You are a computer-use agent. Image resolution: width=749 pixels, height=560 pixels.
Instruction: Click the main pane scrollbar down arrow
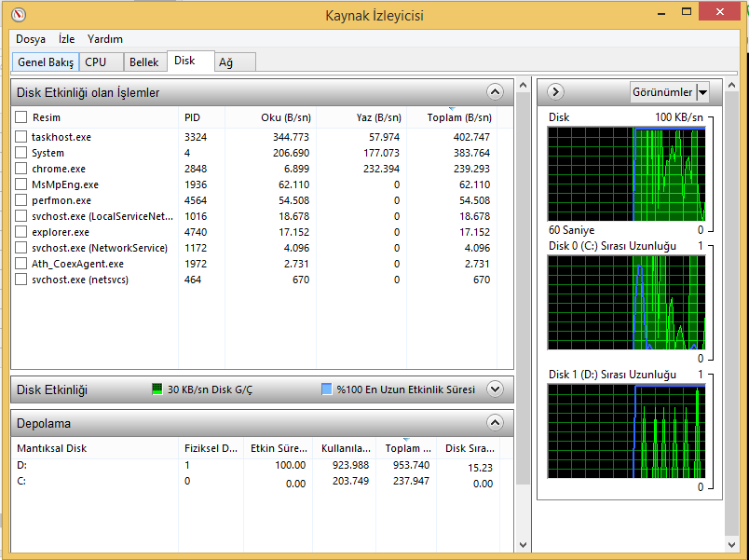click(523, 545)
